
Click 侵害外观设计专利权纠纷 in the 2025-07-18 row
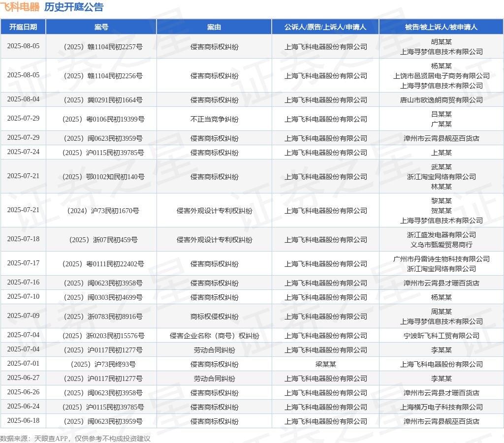pyautogui.click(x=214, y=240)
